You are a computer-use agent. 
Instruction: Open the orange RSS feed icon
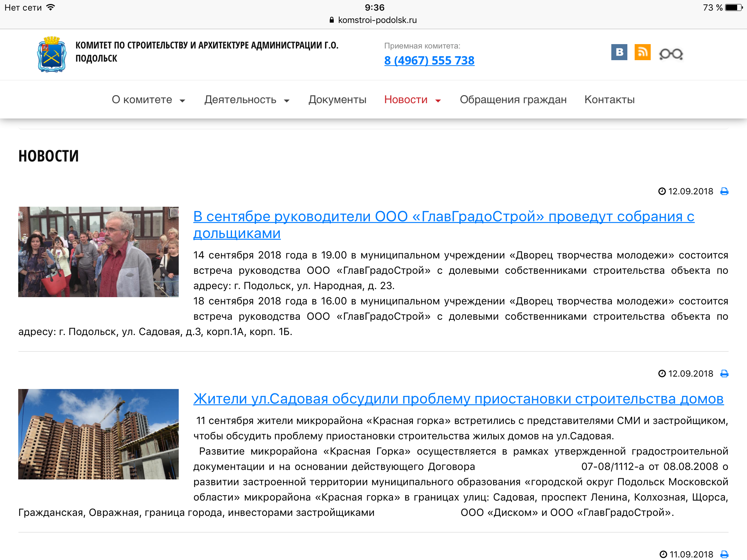click(642, 52)
